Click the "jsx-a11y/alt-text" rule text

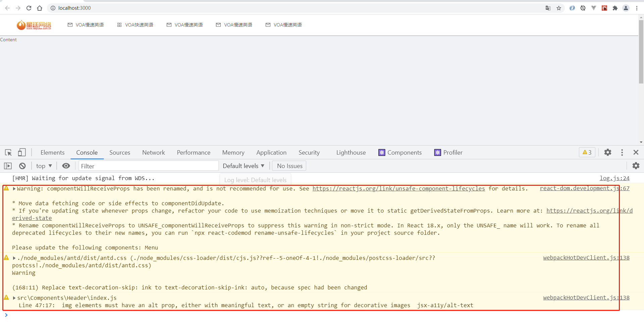[x=445, y=306]
